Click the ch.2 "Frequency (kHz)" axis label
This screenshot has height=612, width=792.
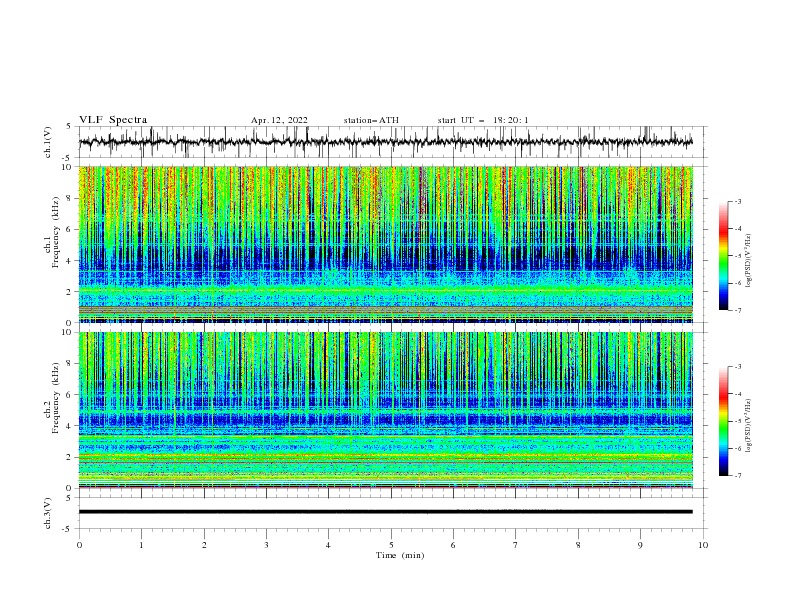point(56,398)
